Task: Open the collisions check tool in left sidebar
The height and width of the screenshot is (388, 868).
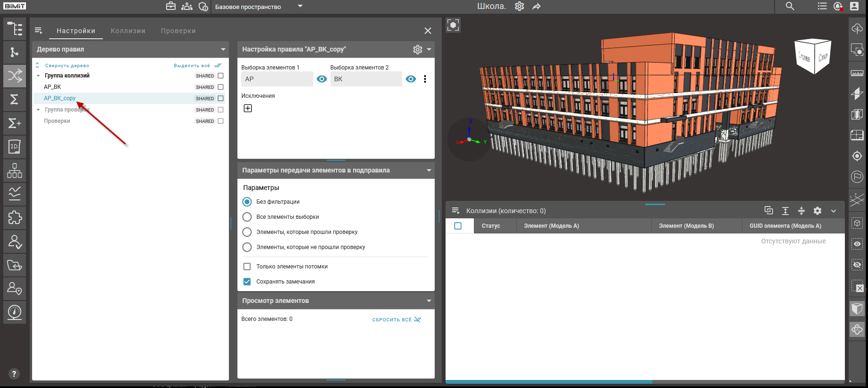Action: tap(15, 76)
